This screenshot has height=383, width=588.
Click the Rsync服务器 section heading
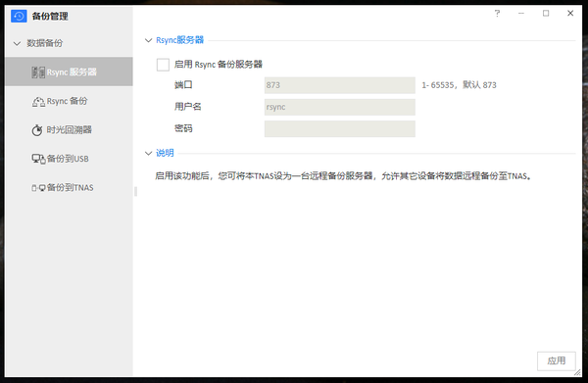tap(180, 40)
